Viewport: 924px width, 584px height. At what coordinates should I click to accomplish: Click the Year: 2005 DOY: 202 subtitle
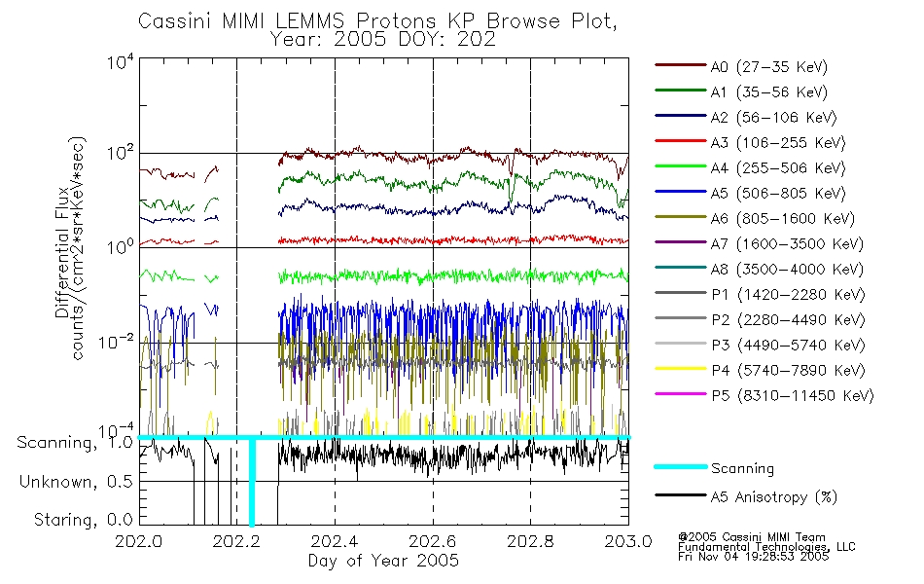[x=382, y=40]
